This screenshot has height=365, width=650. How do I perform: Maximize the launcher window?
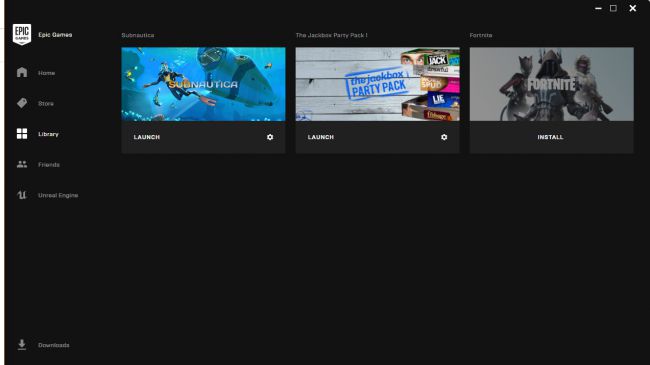point(613,8)
